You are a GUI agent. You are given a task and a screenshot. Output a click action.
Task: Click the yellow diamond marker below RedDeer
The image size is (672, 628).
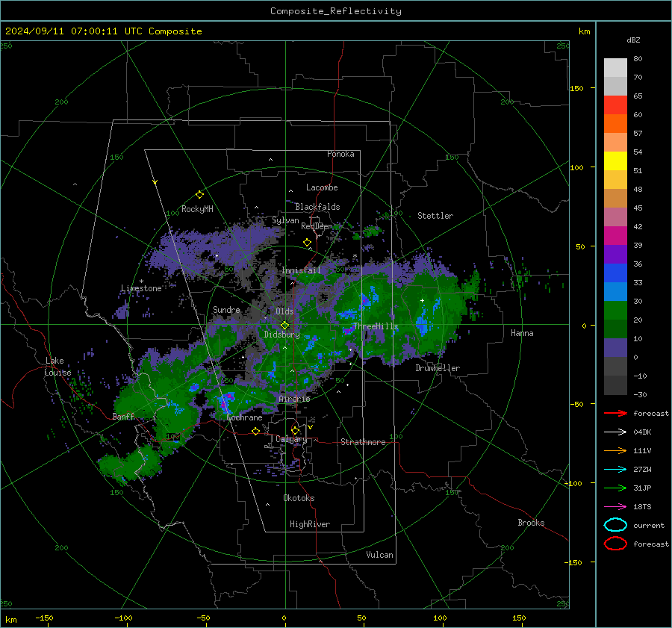(x=308, y=243)
